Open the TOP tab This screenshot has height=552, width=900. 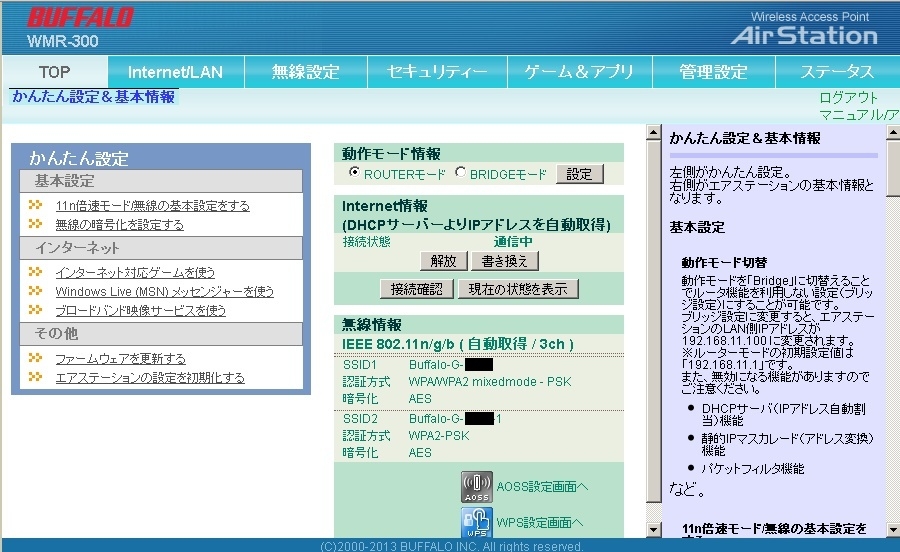55,72
